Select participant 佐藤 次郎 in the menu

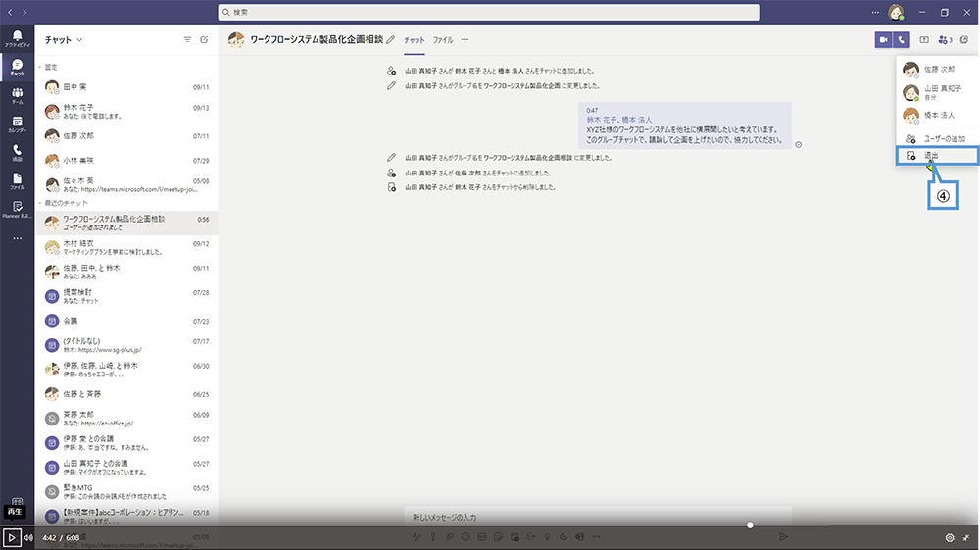937,70
